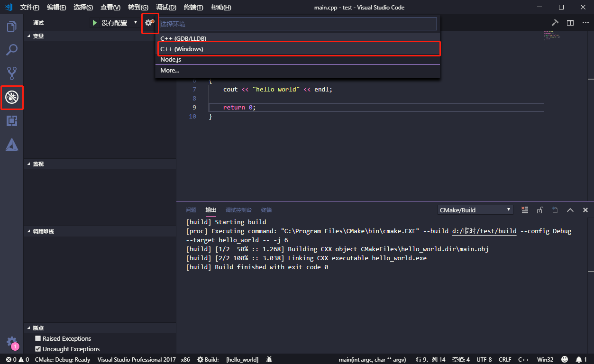Screen dimensions: 594x364
Task: Select Node.js environment
Action: pos(298,60)
